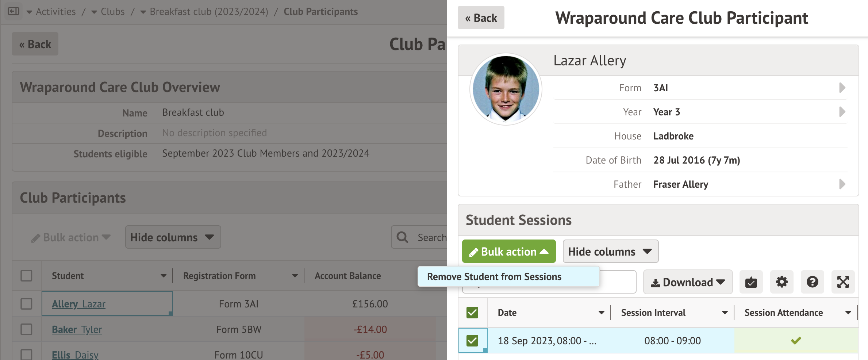The height and width of the screenshot is (360, 868).
Task: Open Form 3AI arrow icon
Action: point(842,88)
